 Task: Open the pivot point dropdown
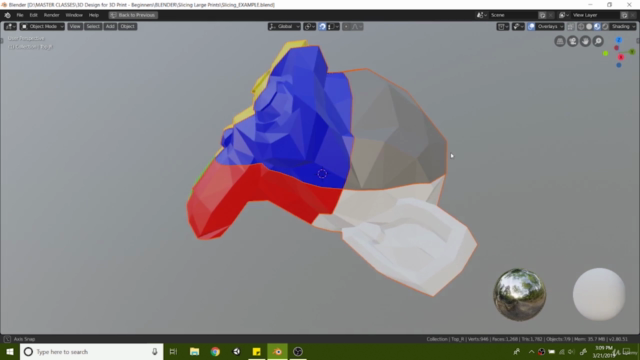309,27
